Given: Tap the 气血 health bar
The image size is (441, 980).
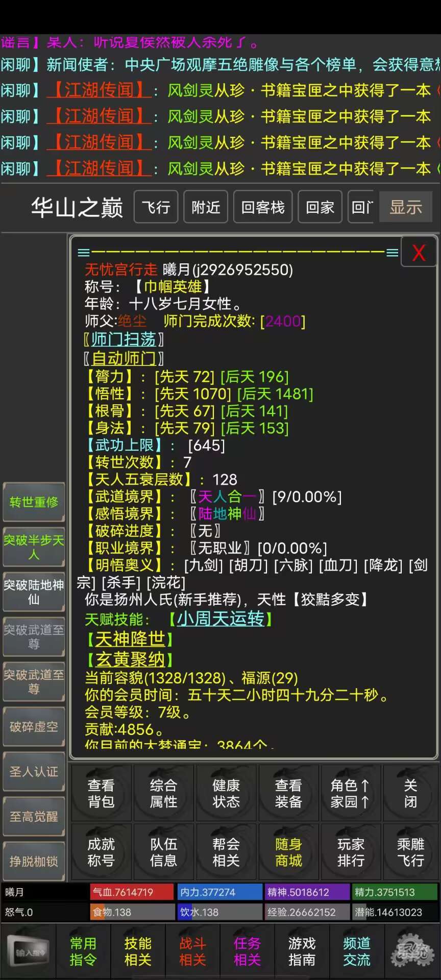Looking at the screenshot, I should click(x=132, y=892).
